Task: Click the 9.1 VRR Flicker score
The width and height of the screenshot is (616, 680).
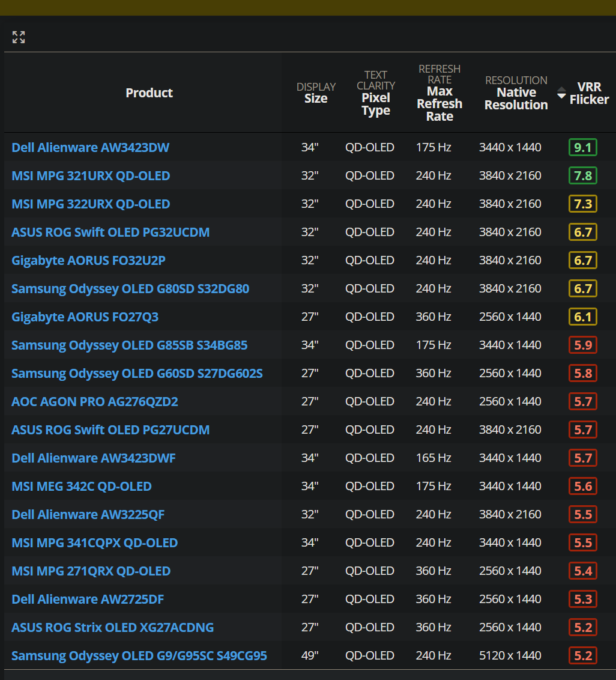Action: [x=582, y=147]
